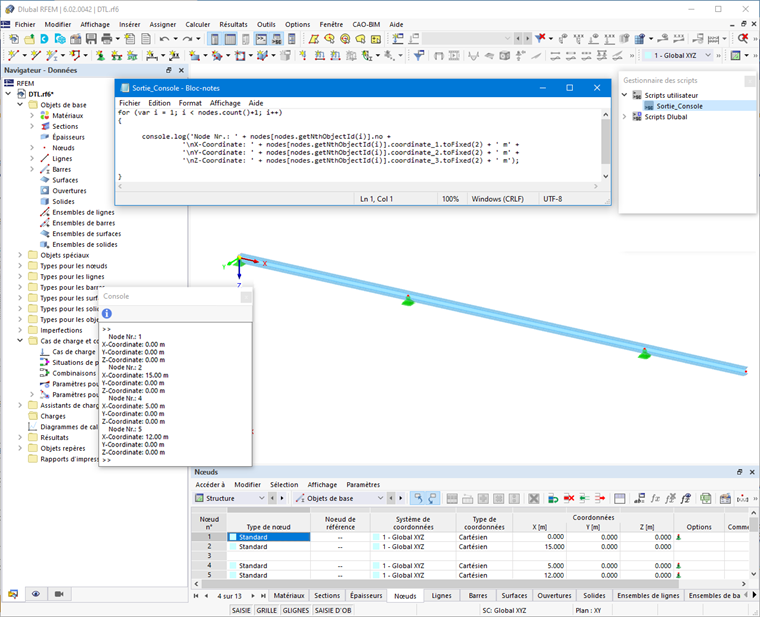Click the printer icon in toolbar
This screenshot has height=617, width=760.
[x=107, y=39]
